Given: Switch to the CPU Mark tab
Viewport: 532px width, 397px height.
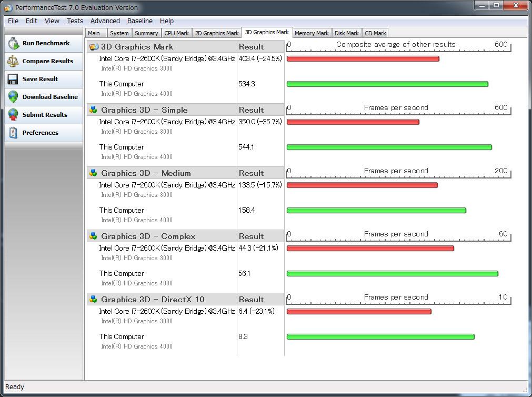Looking at the screenshot, I should 176,33.
